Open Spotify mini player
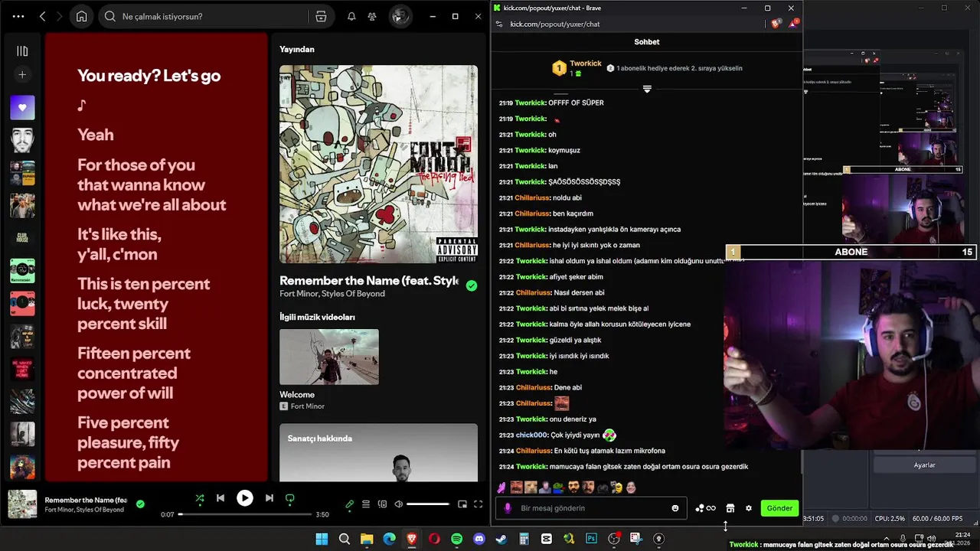The image size is (980, 551). [x=462, y=504]
